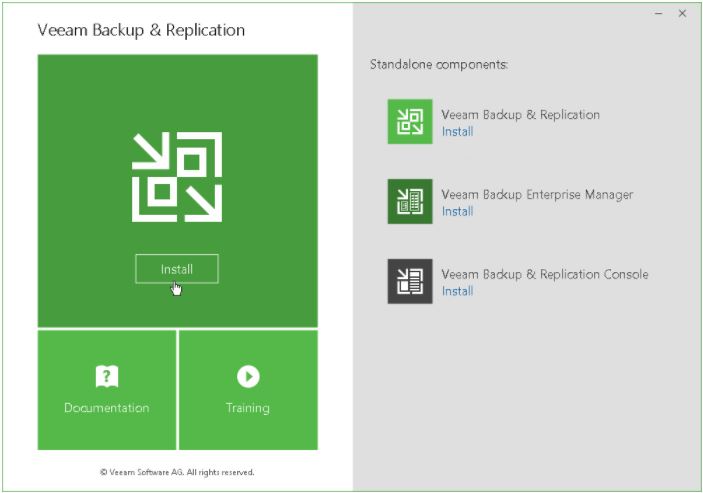
Task: Select the light green Veeam Backup & Replication icon
Action: pos(410,122)
